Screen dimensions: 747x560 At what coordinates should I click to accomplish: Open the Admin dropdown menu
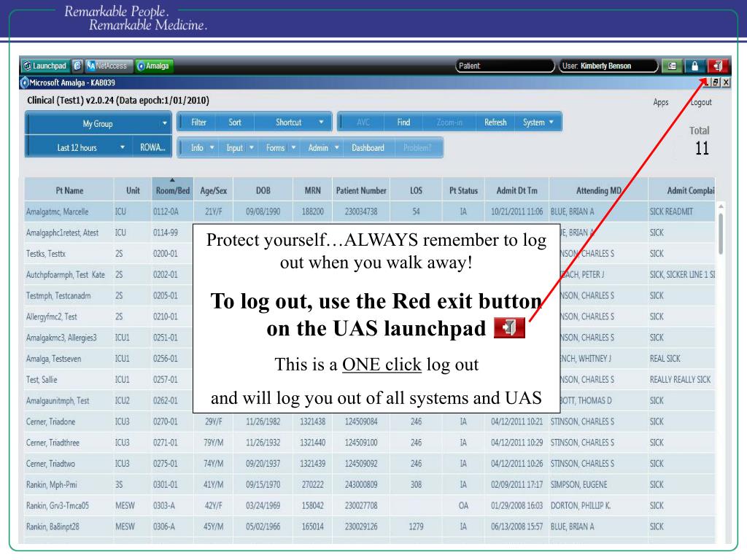323,147
